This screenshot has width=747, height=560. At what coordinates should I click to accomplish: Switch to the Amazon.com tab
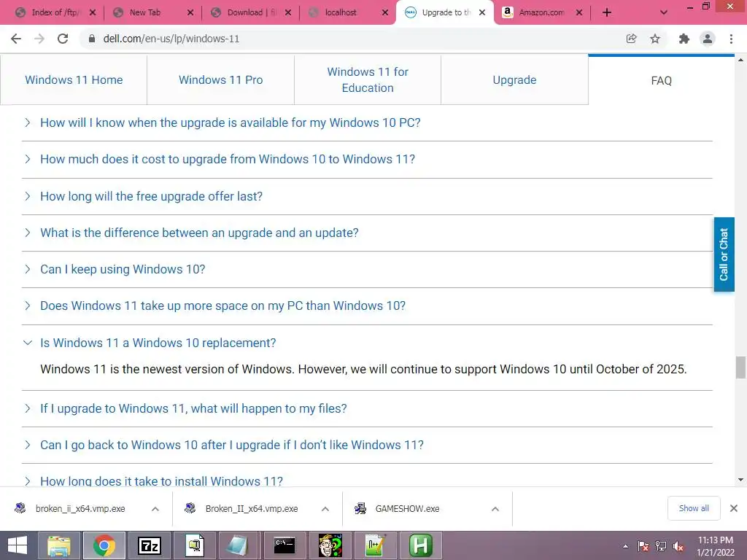click(542, 12)
